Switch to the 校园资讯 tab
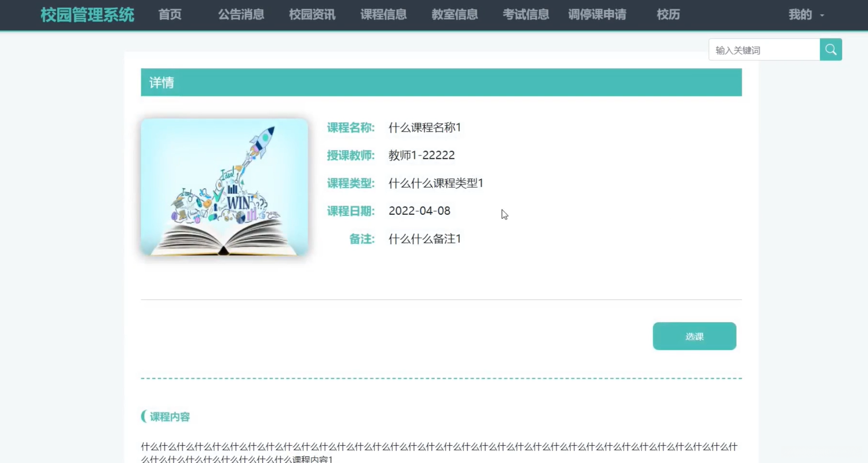Screen dimensions: 868x463 click(312, 14)
